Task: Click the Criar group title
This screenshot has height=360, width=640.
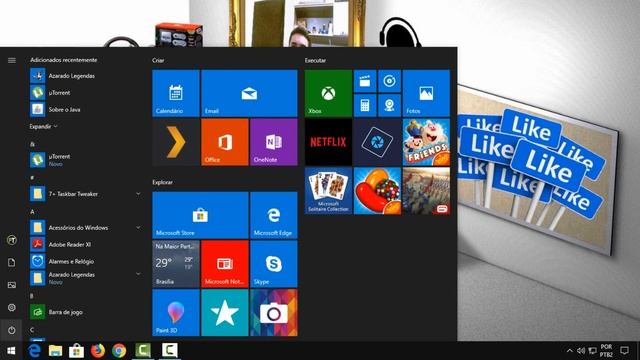Action: click(158, 60)
